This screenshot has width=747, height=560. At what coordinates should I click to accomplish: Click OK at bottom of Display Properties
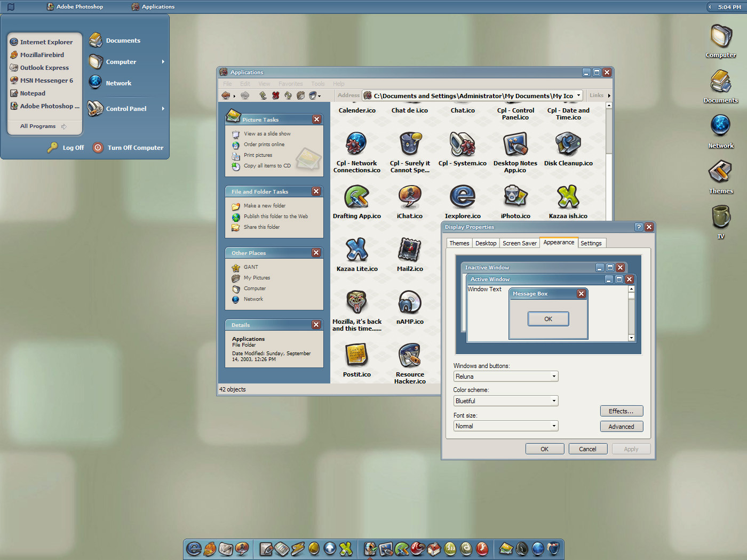click(544, 449)
